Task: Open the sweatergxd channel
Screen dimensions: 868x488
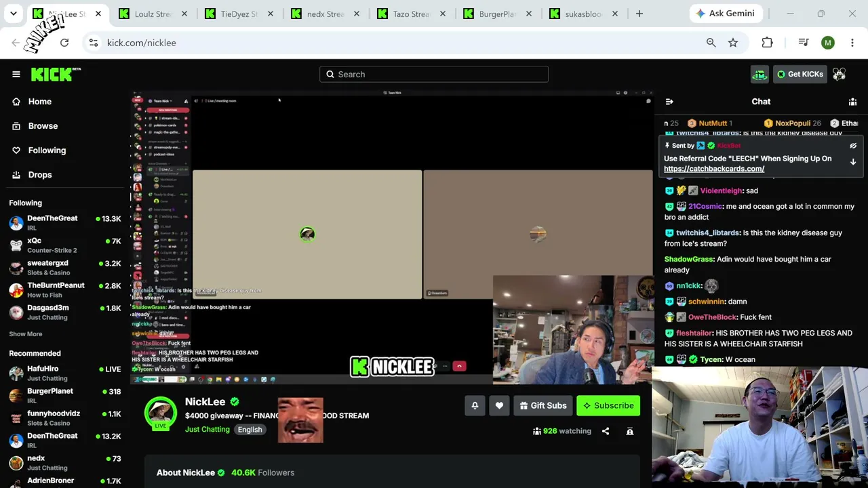Action: (x=64, y=267)
